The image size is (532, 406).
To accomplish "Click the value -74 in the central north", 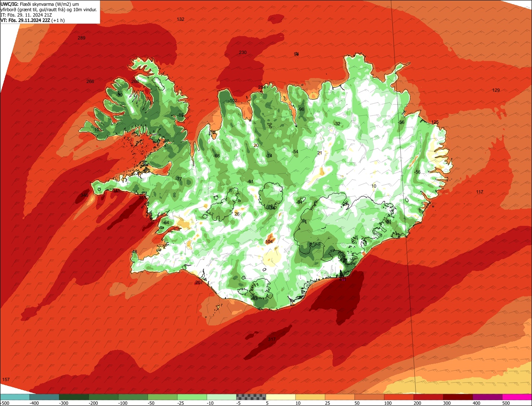I will [269, 156].
